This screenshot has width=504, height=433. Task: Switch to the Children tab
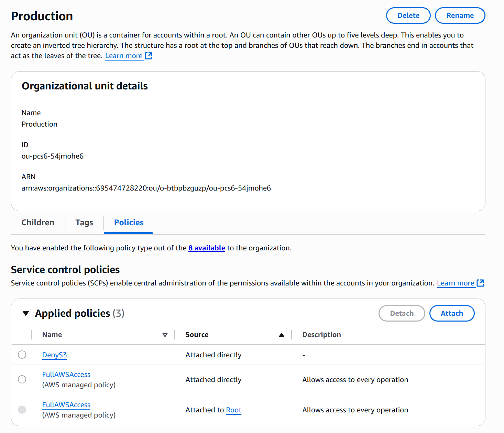[x=38, y=223]
